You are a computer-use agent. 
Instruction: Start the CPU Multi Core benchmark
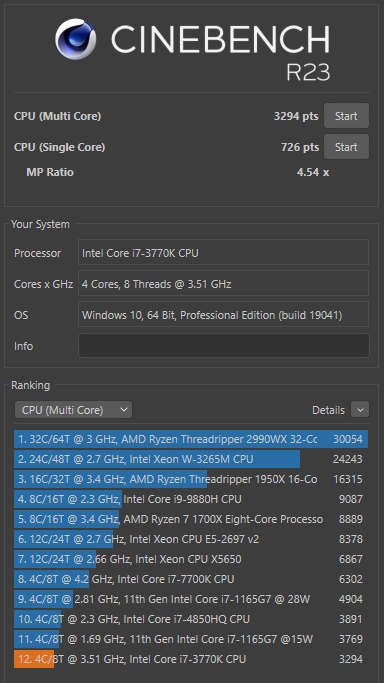click(x=346, y=116)
